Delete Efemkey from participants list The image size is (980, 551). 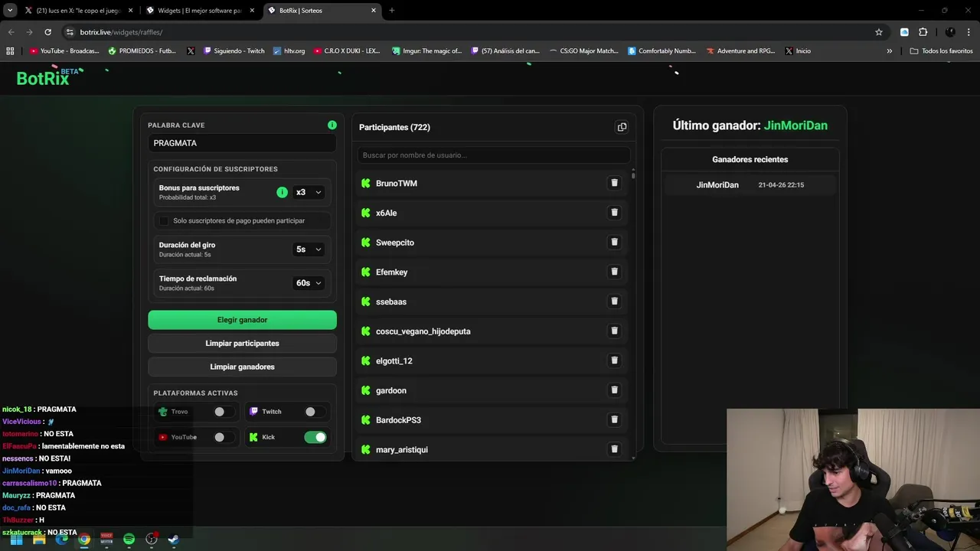[x=614, y=272]
